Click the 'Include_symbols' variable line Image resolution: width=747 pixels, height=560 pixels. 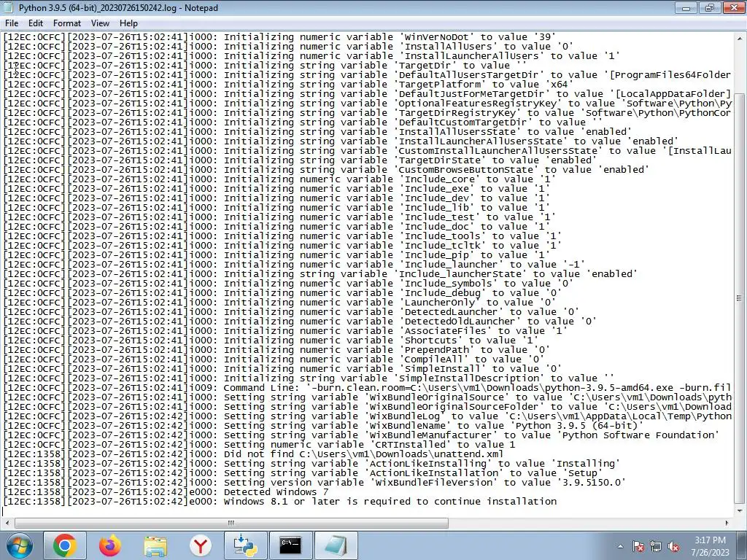pos(288,284)
